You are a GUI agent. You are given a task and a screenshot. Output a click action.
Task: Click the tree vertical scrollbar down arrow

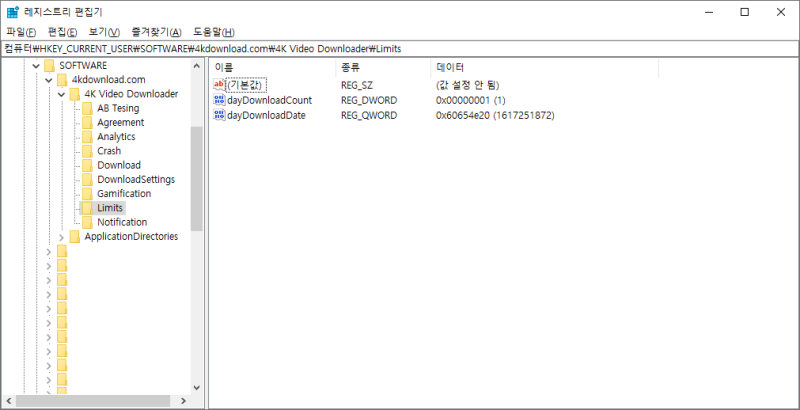click(197, 388)
